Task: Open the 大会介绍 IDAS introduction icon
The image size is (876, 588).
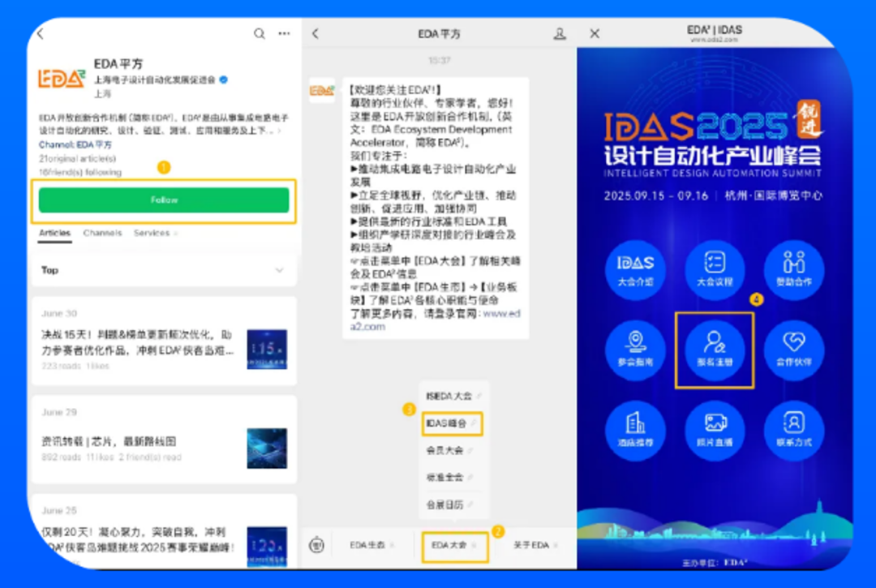Action: (x=635, y=268)
